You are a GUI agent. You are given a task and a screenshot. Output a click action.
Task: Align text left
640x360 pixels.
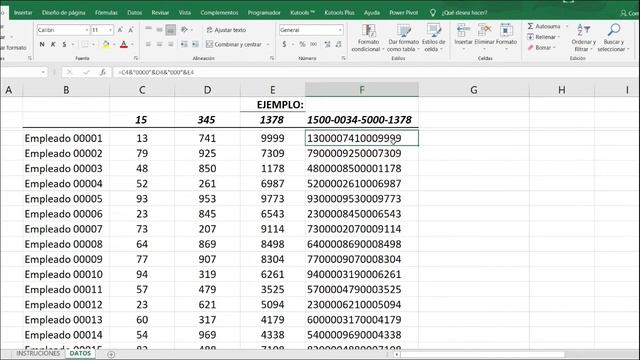(148, 44)
